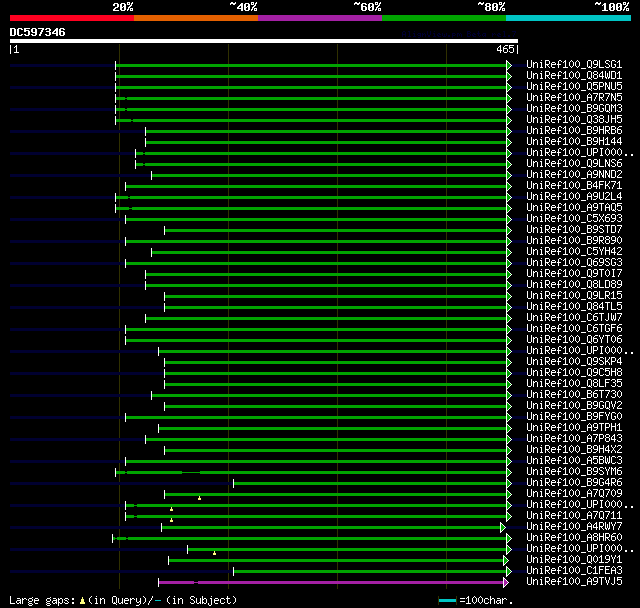Viewport: 640px width, 608px height.
Task: Click the purple ~60% identity legend segment
Action: (320, 18)
